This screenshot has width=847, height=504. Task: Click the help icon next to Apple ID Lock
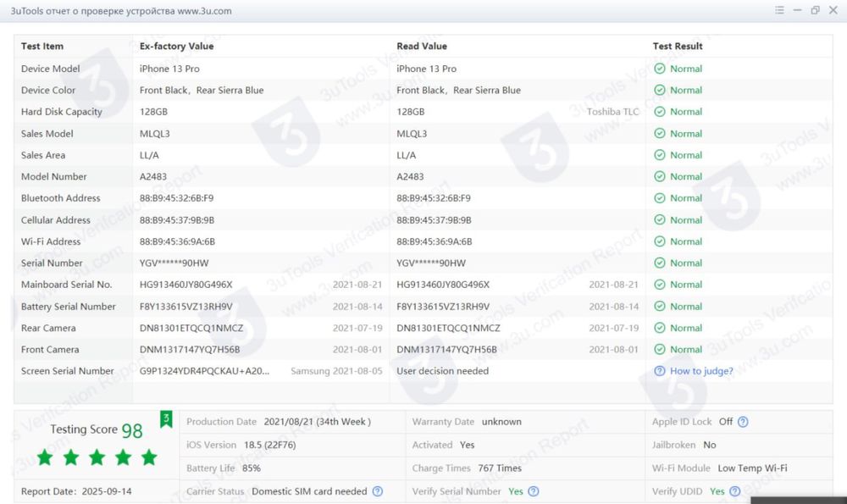point(744,422)
